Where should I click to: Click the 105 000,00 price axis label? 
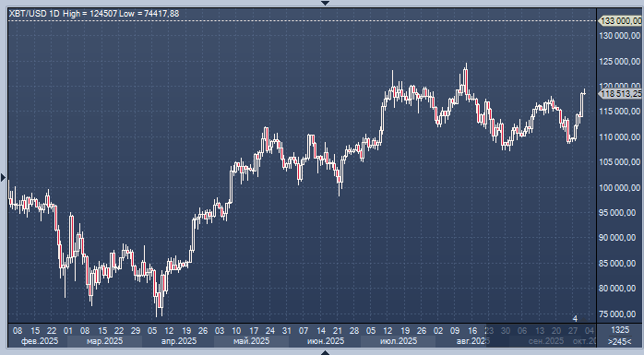pyautogui.click(x=620, y=162)
